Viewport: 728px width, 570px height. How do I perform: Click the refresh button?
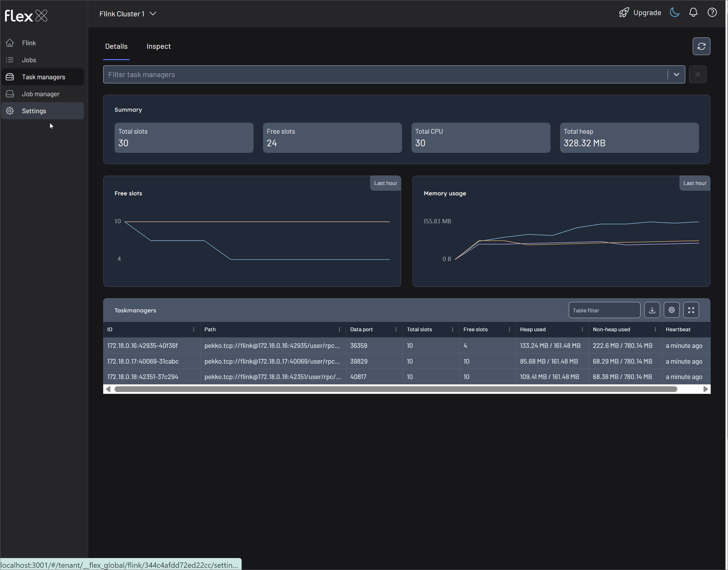coord(701,46)
